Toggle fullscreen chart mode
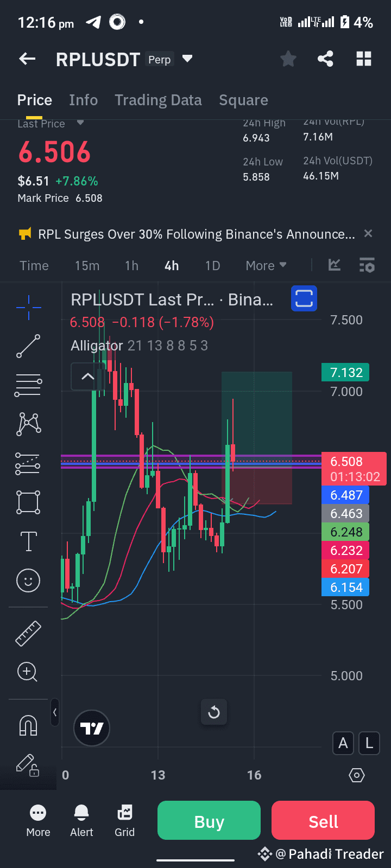This screenshot has width=391, height=868. [304, 298]
